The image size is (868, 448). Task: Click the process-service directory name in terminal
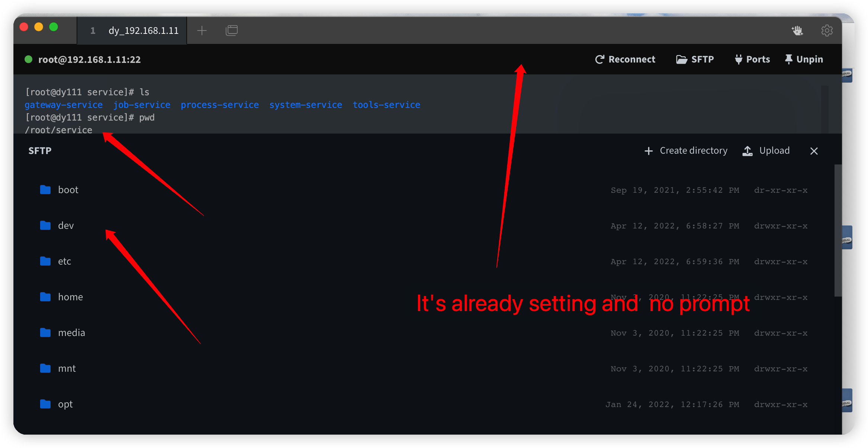220,105
